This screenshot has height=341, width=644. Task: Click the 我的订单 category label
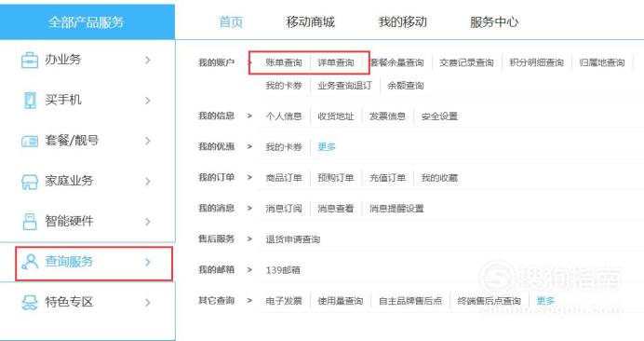coord(216,177)
